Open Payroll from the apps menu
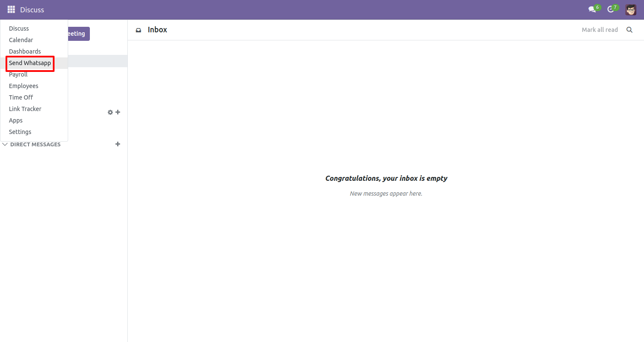 click(34, 74)
